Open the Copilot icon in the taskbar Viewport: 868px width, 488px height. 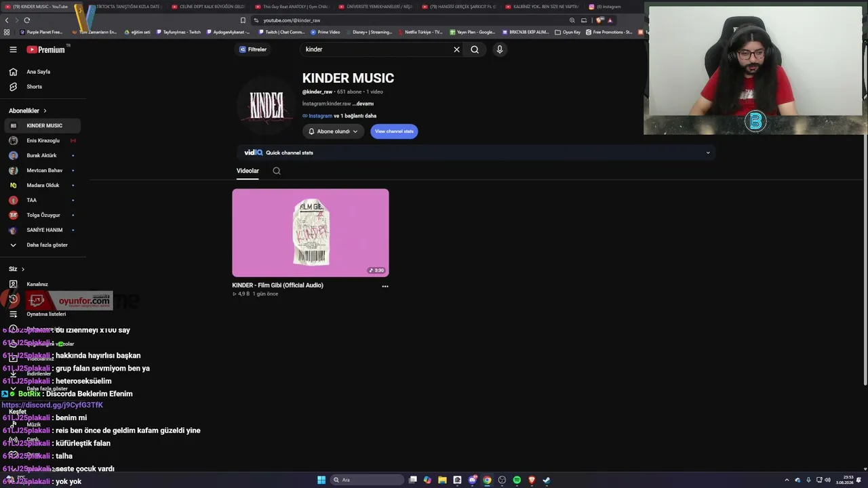click(427, 480)
